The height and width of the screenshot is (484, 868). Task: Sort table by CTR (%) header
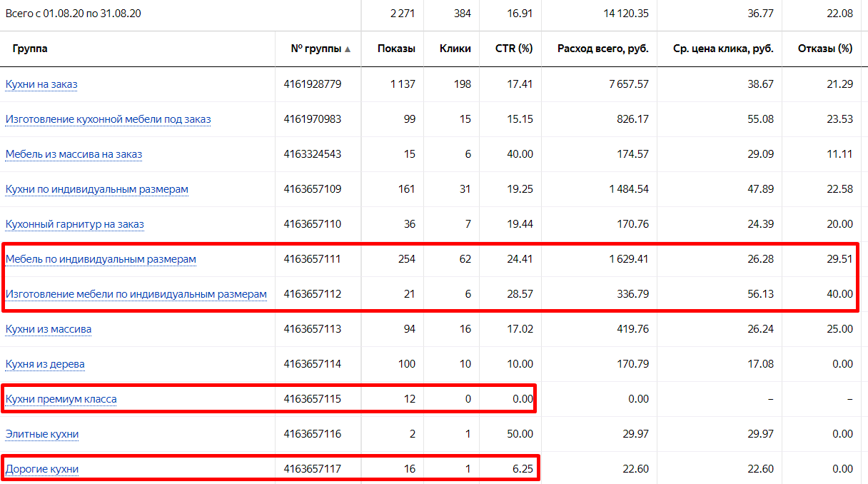point(514,49)
